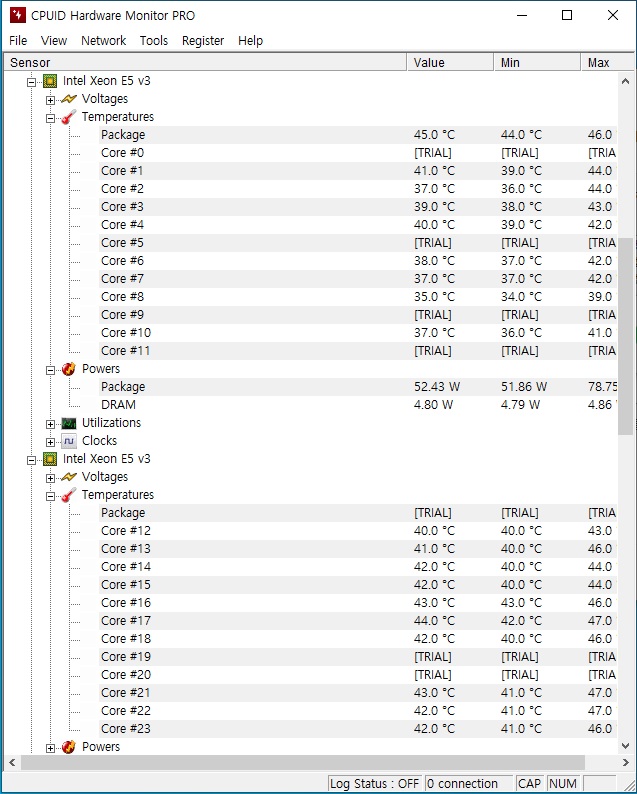Screen dimensions: 637x794
Task: Collapse the first Temperatures node
Action: (x=50, y=118)
